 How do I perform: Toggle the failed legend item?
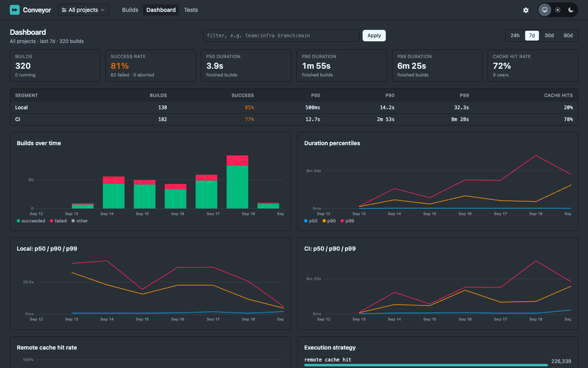pos(58,221)
